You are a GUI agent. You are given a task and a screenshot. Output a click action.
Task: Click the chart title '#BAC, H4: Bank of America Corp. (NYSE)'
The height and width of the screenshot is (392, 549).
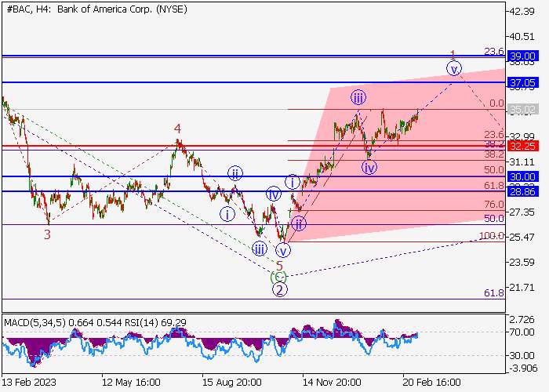coord(97,9)
